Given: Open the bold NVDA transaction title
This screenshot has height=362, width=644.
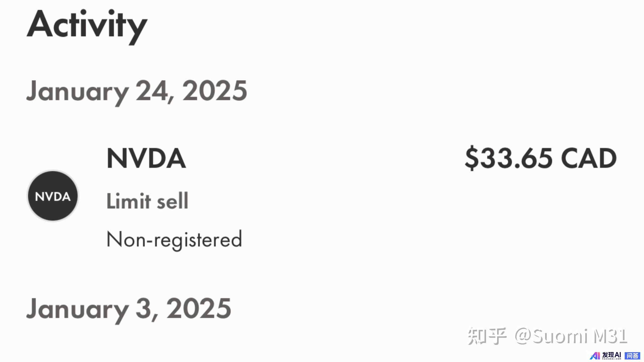Looking at the screenshot, I should point(146,158).
